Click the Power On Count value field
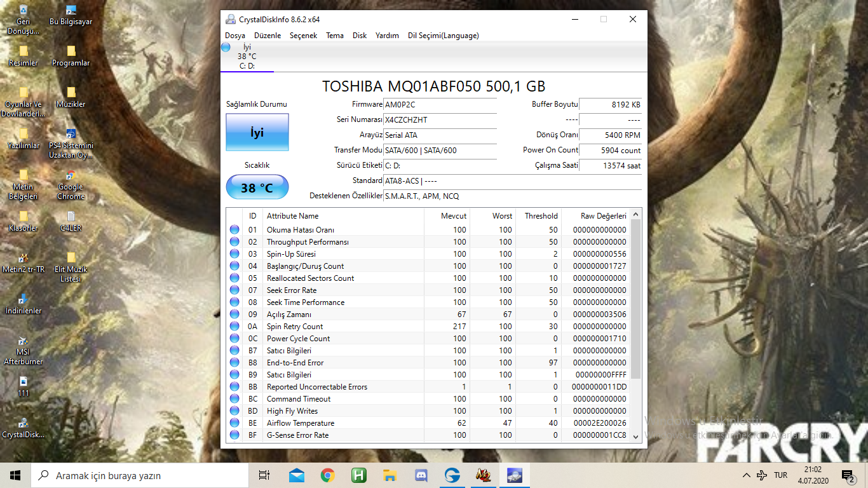This screenshot has width=868, height=488. coord(611,151)
